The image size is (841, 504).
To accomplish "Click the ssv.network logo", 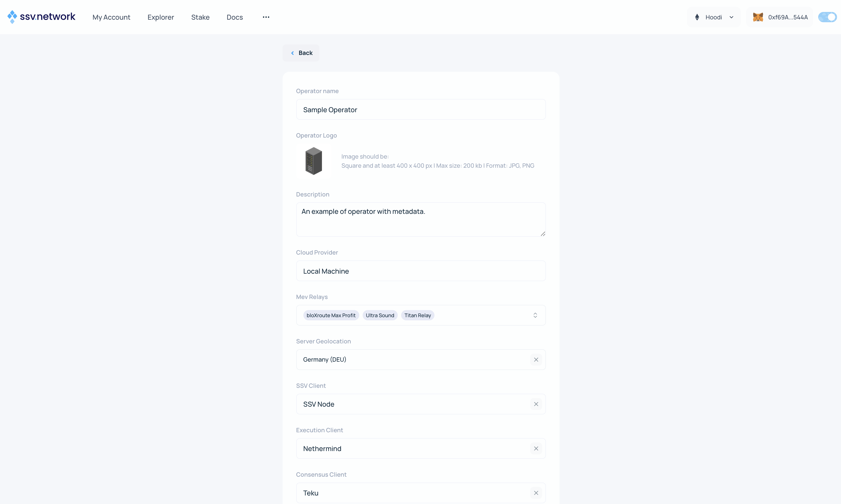I will tap(41, 17).
